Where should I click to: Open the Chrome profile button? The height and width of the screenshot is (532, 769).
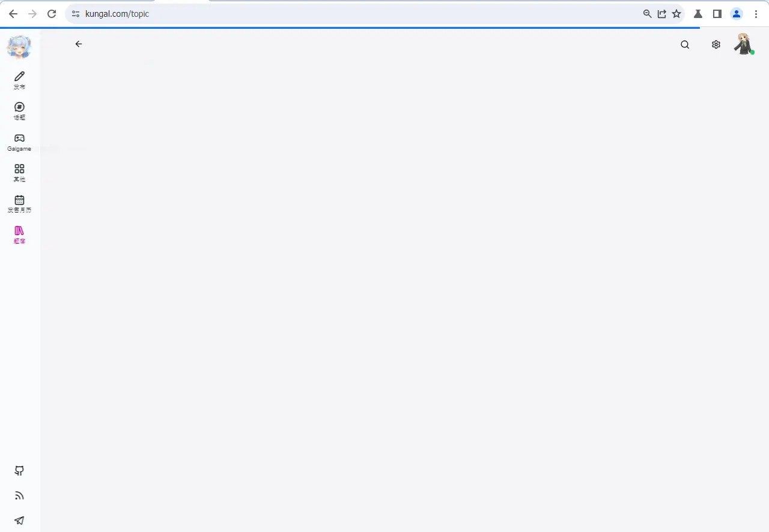click(737, 14)
